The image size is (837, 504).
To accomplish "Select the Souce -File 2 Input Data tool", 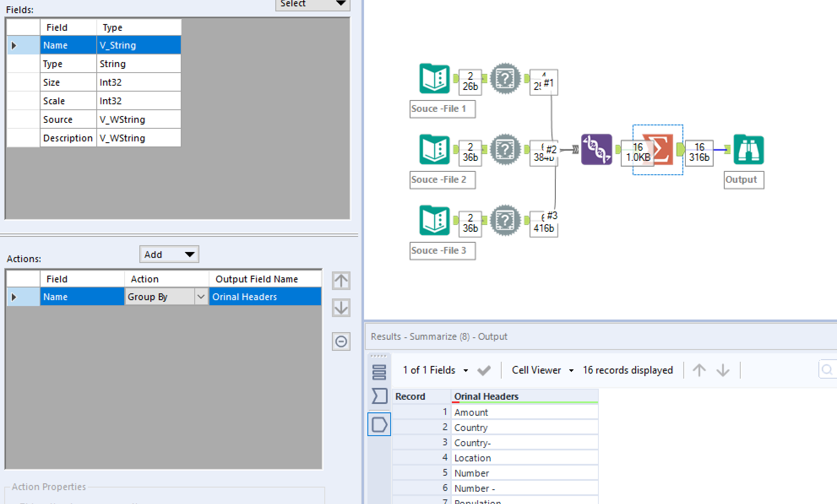I will pos(434,149).
